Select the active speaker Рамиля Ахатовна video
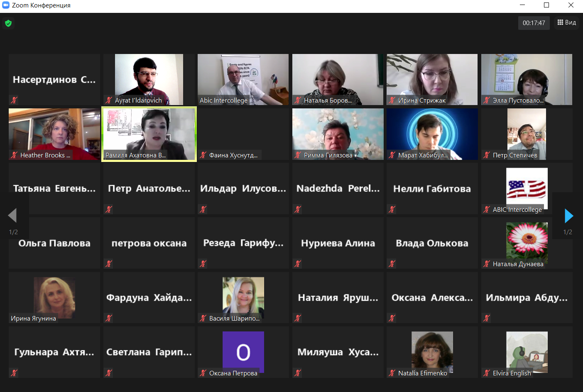The width and height of the screenshot is (583, 392). [149, 134]
